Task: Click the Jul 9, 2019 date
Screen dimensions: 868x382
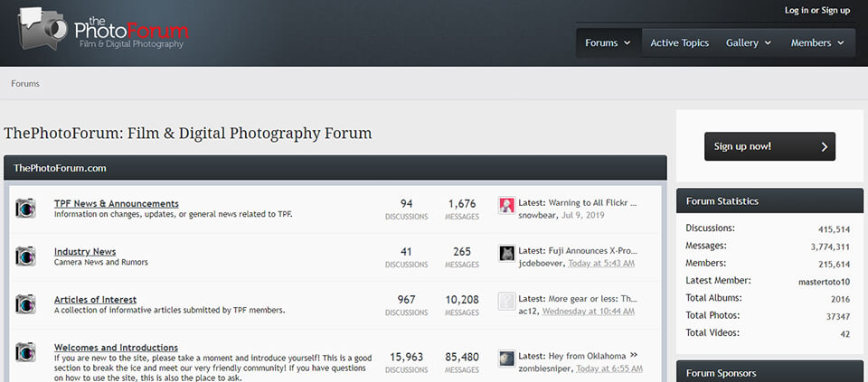Action: point(583,215)
